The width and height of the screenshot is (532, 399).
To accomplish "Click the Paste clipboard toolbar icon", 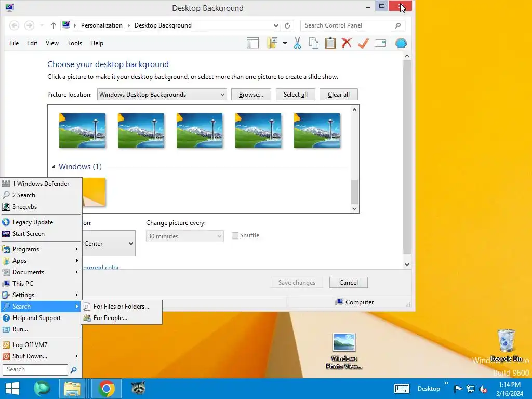I will click(x=330, y=43).
